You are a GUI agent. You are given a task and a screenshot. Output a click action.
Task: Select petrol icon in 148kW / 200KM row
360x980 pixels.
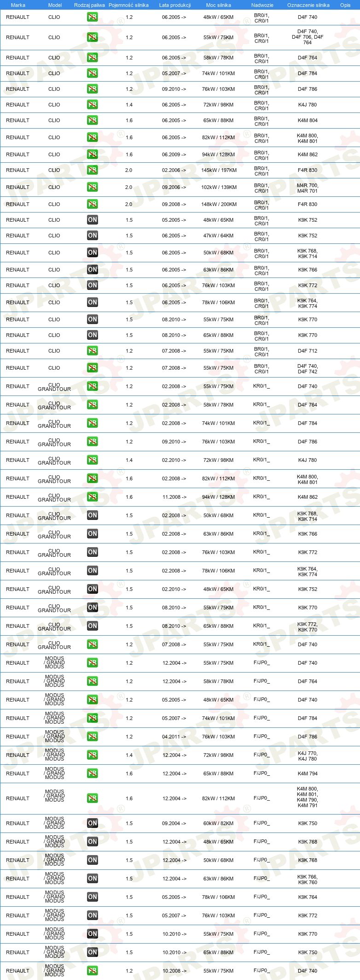pyautogui.click(x=92, y=204)
